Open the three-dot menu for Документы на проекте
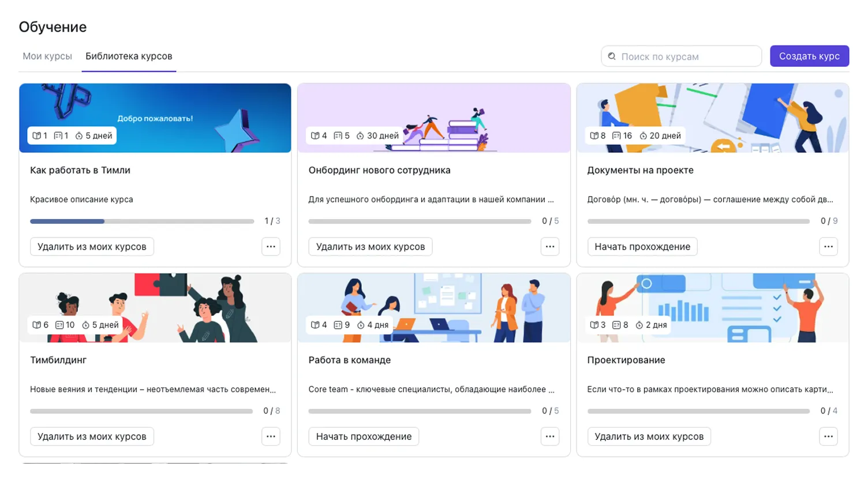This screenshot has width=868, height=497. 828,247
